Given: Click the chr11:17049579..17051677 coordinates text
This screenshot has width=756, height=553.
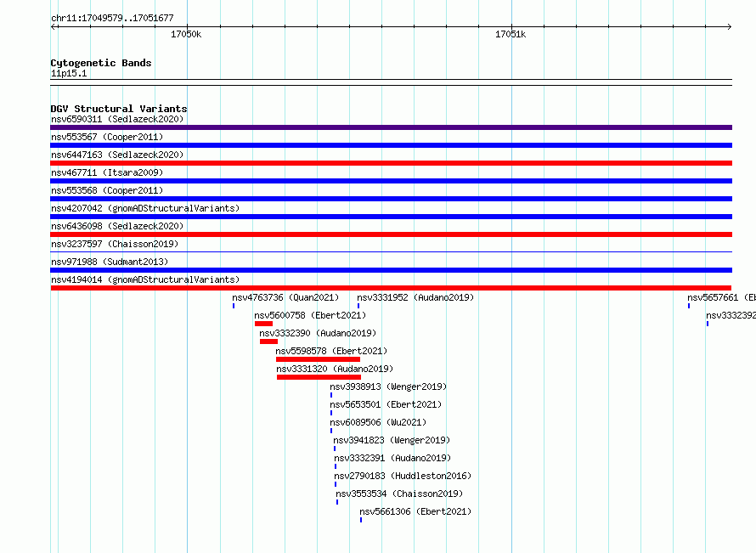Looking at the screenshot, I should point(112,18).
